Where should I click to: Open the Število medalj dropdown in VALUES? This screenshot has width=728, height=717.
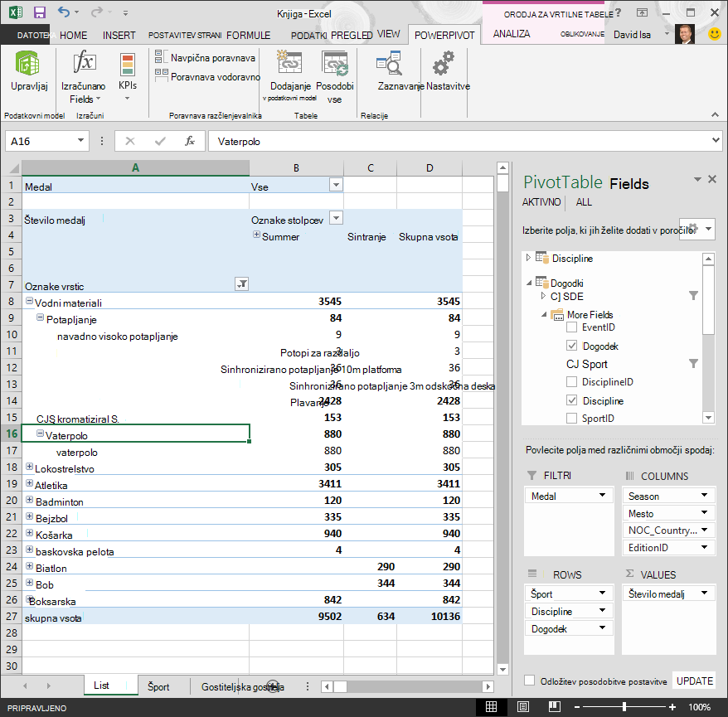click(x=704, y=593)
